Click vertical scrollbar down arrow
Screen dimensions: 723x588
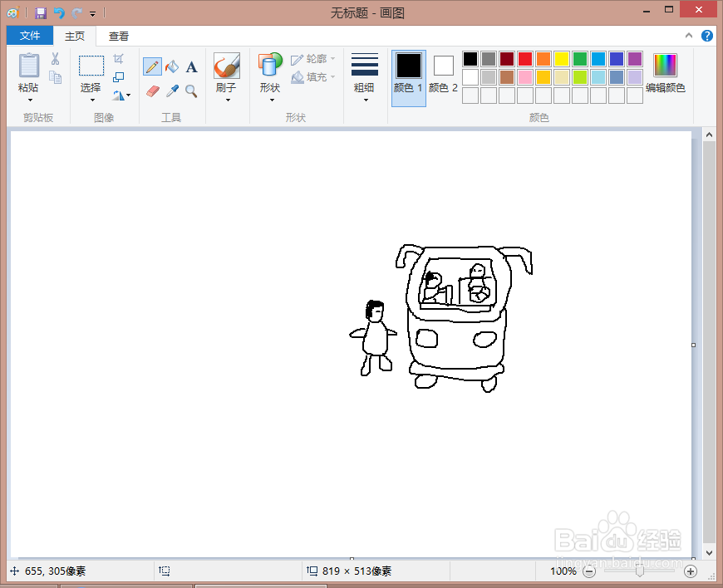709,552
